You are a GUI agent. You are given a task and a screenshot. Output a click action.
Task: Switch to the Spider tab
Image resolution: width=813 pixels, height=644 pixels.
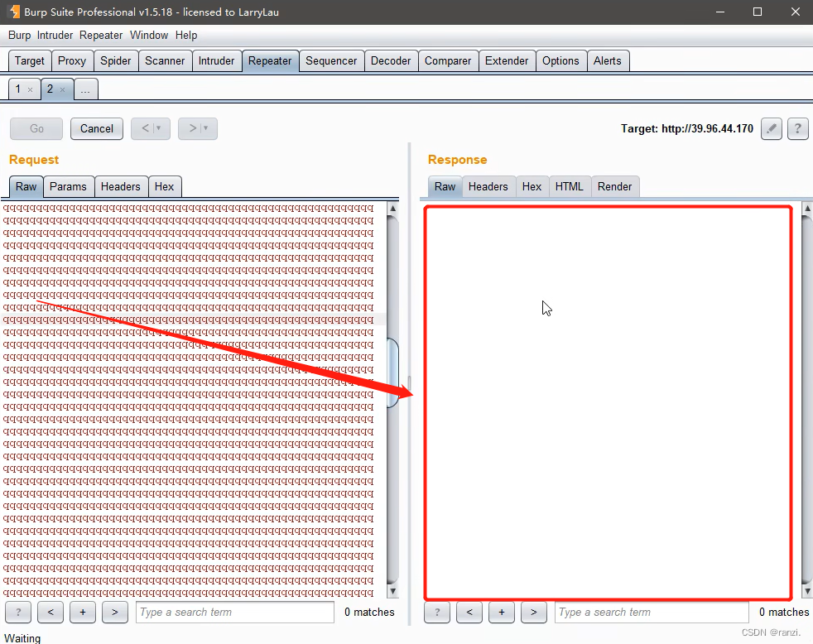click(116, 60)
